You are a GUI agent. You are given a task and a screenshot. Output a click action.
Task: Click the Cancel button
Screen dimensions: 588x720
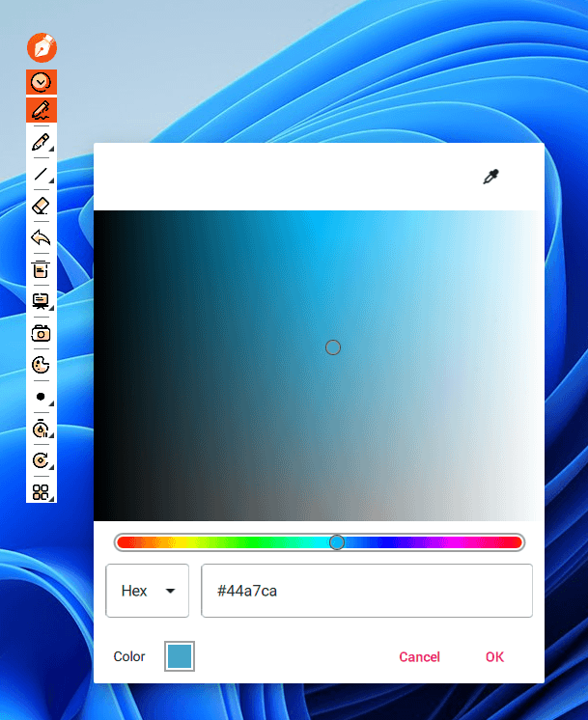pos(419,657)
